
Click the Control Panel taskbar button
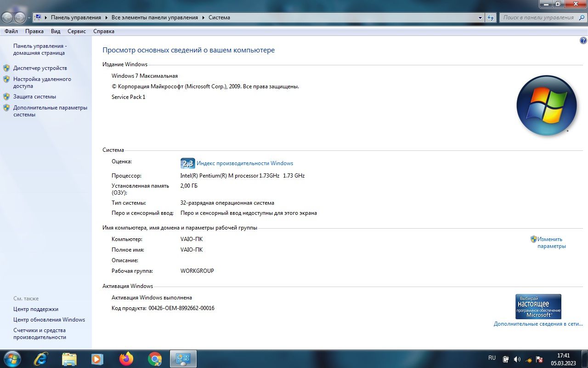click(183, 359)
